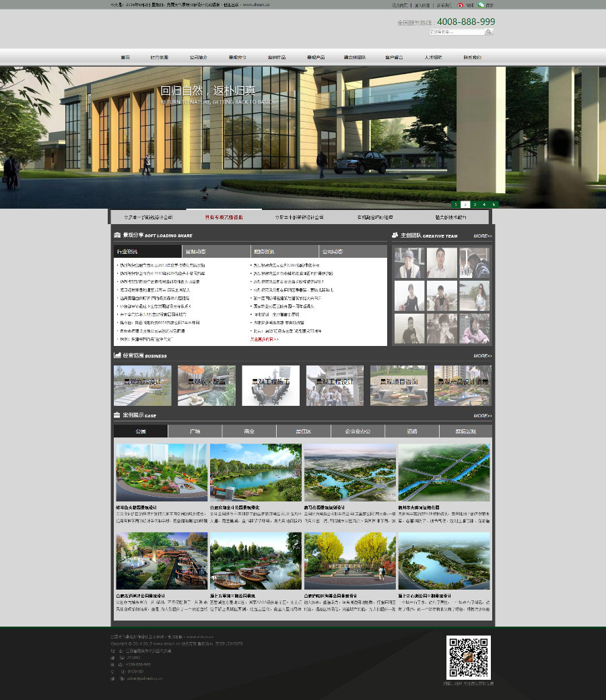606x700 pixels.
Task: Select the 道路 case category tab
Action: point(412,431)
